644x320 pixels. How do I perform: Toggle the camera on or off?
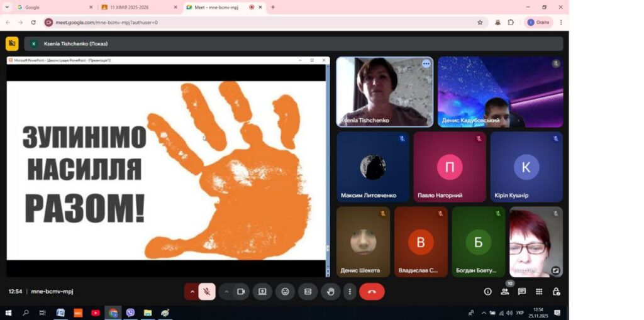240,292
